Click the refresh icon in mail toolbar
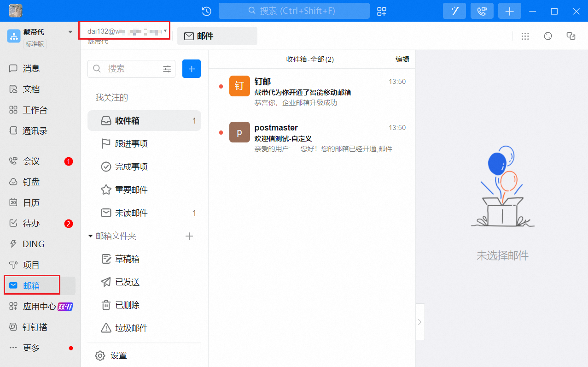This screenshot has height=367, width=588. pyautogui.click(x=548, y=36)
